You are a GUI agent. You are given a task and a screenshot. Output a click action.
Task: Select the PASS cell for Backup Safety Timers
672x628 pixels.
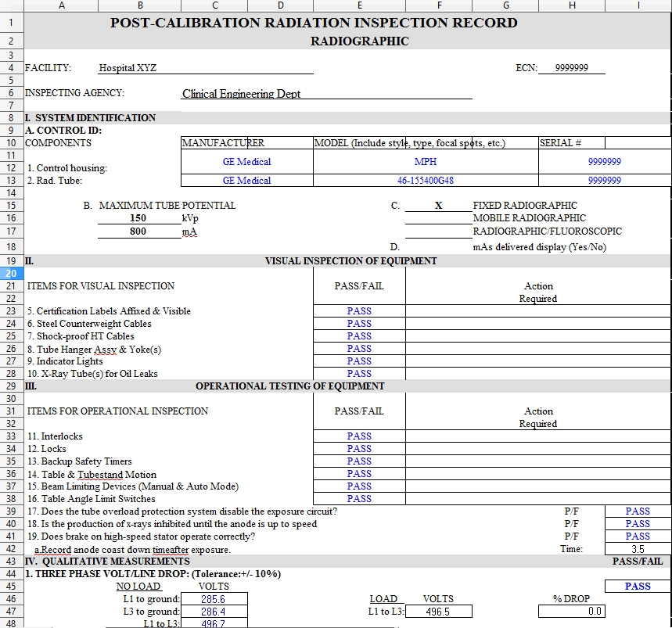358,461
